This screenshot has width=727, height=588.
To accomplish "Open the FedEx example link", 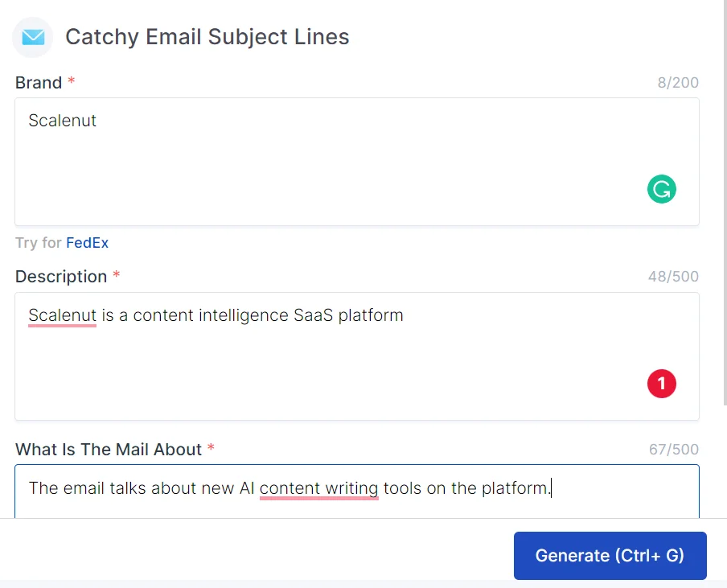I will coord(88,242).
